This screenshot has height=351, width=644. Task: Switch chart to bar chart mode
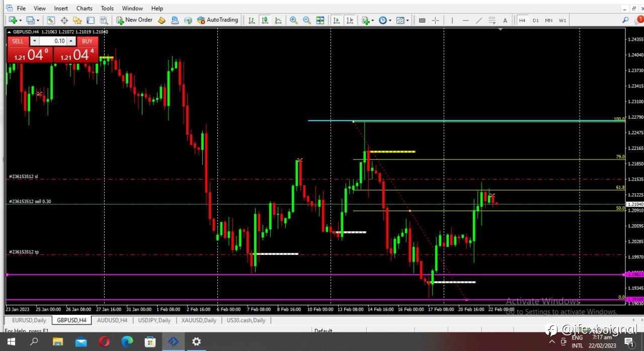[x=252, y=20]
